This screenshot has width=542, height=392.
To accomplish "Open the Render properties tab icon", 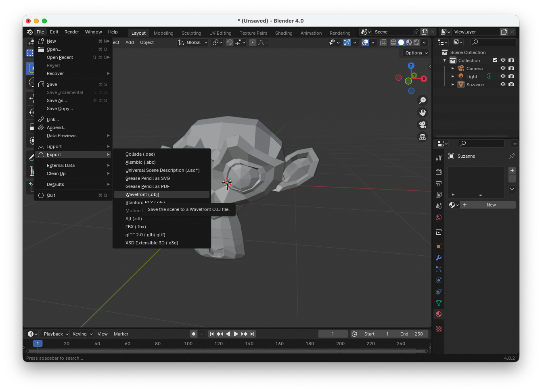I will point(439,172).
